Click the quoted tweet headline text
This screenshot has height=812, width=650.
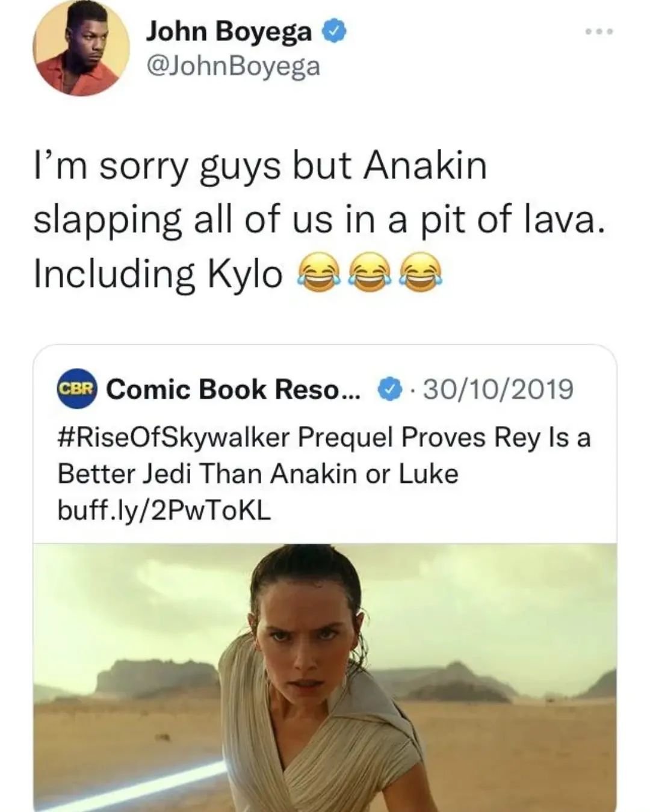tap(324, 455)
